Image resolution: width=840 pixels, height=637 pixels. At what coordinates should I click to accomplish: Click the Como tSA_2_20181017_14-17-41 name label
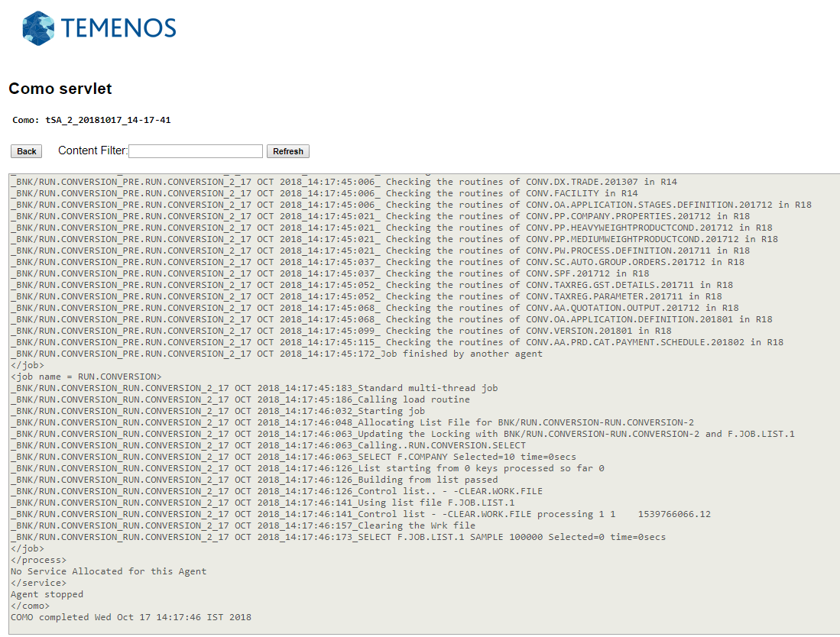point(91,120)
